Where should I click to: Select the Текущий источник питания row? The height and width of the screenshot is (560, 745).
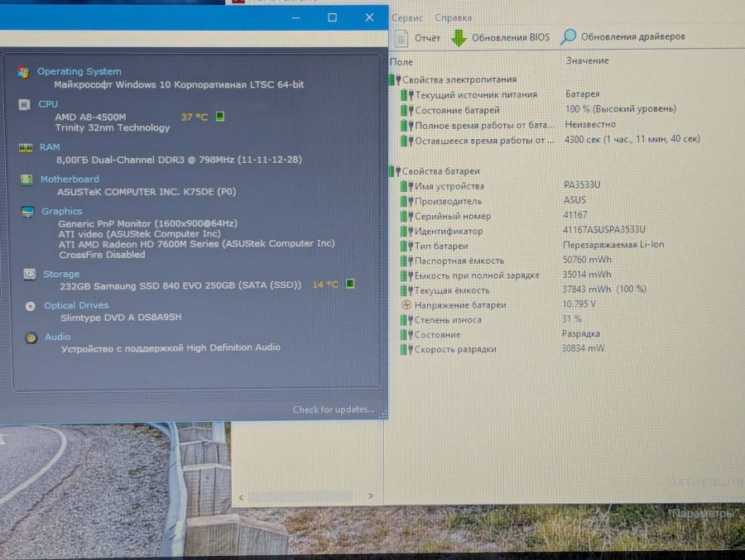[500, 94]
